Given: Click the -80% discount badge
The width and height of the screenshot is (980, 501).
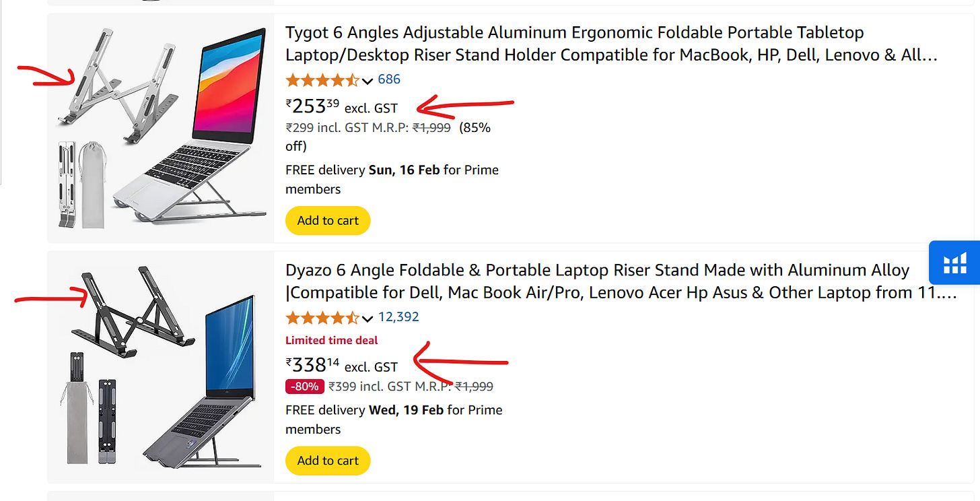Looking at the screenshot, I should pos(305,387).
